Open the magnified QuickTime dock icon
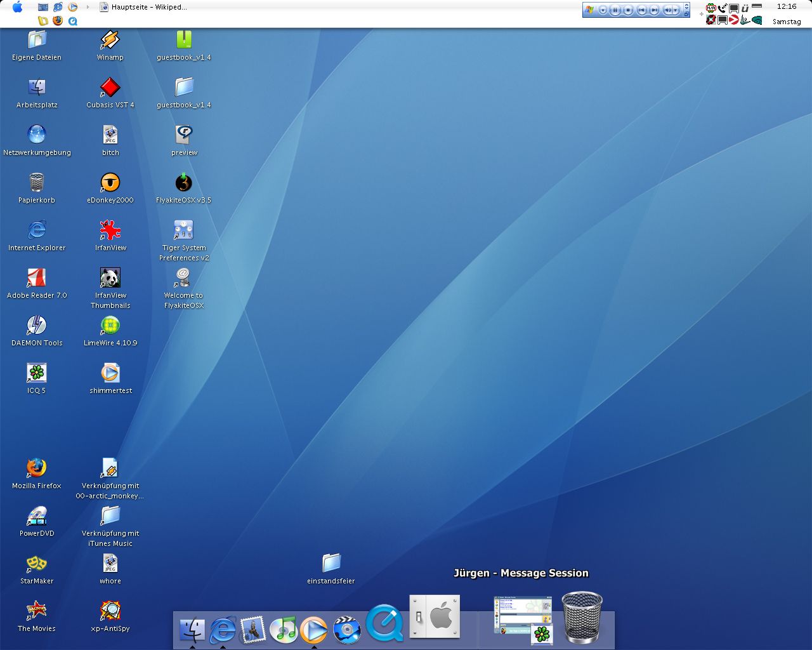The width and height of the screenshot is (812, 650). coord(384,623)
